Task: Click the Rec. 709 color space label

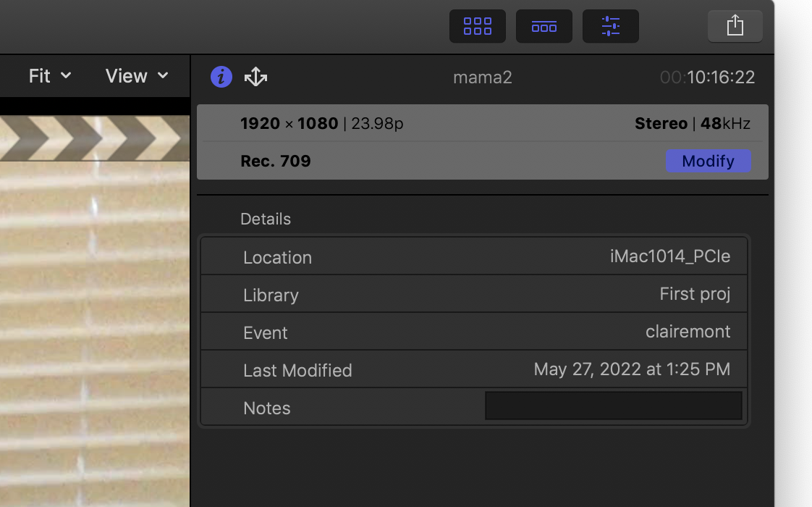Action: coord(276,161)
